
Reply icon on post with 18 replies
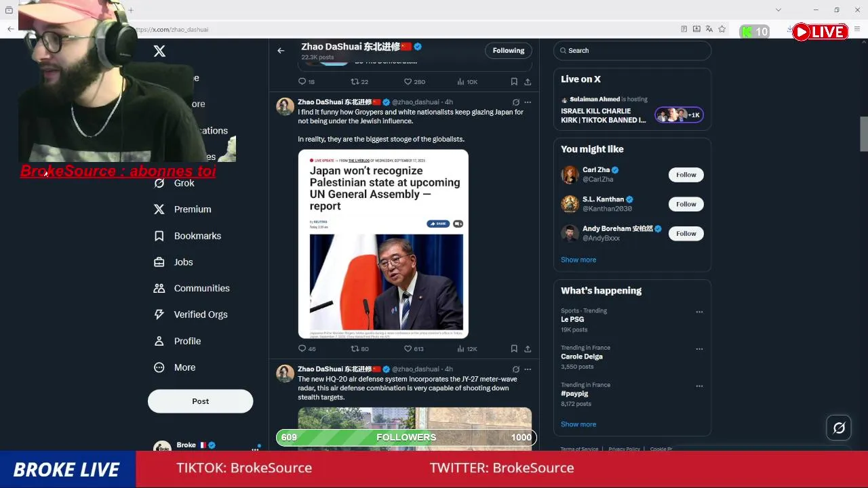302,81
